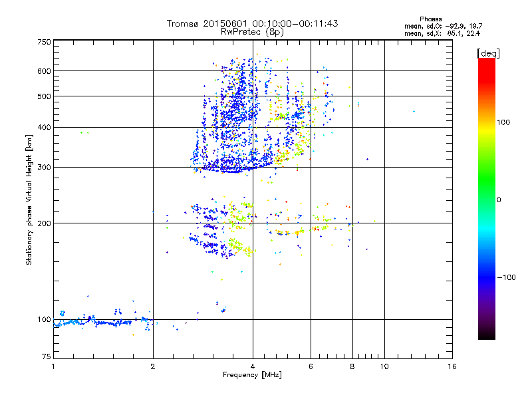
Task: Click the lone purple point near 9 MHz, 310 km
Action: 368,159
